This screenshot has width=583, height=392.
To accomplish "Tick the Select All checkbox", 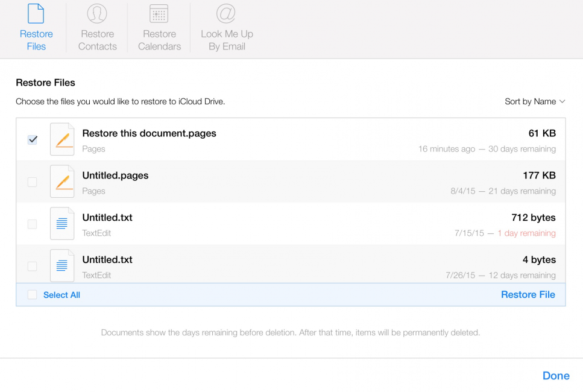I will (33, 294).
